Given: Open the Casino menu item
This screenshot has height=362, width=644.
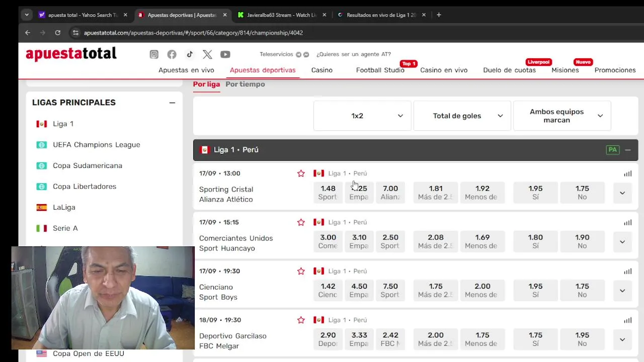Looking at the screenshot, I should (321, 70).
